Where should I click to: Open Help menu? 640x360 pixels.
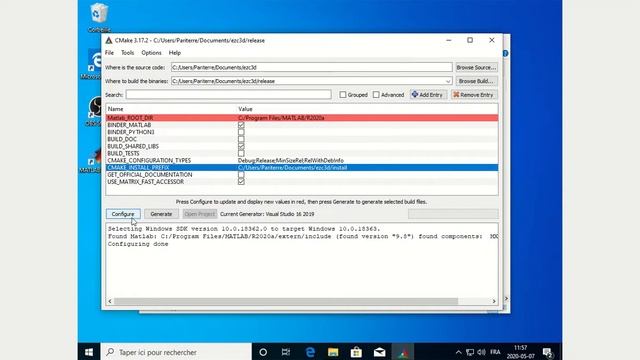(x=175, y=53)
